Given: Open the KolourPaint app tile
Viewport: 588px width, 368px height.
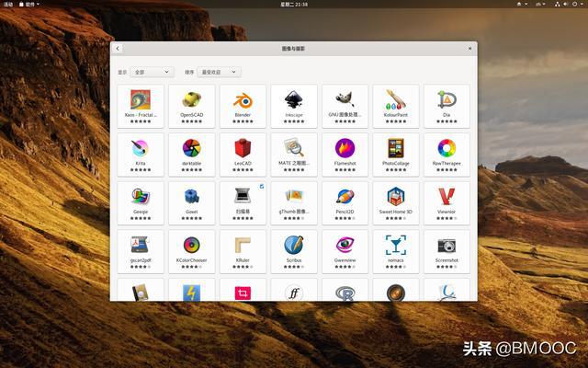Looking at the screenshot, I should point(396,107).
